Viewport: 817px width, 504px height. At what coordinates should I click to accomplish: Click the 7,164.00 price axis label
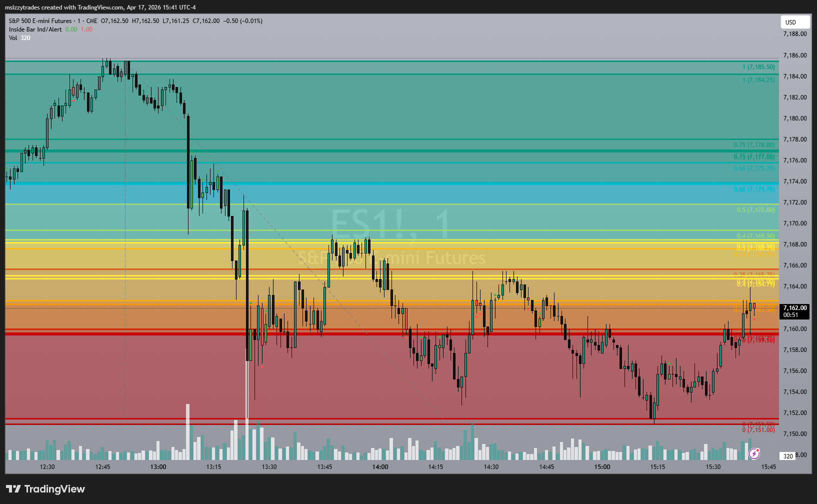click(795, 286)
